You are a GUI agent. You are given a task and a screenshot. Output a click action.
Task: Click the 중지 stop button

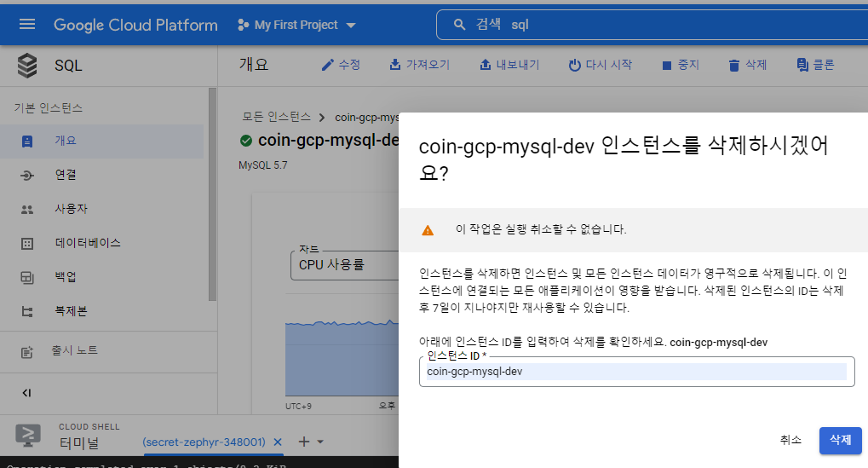pyautogui.click(x=681, y=65)
